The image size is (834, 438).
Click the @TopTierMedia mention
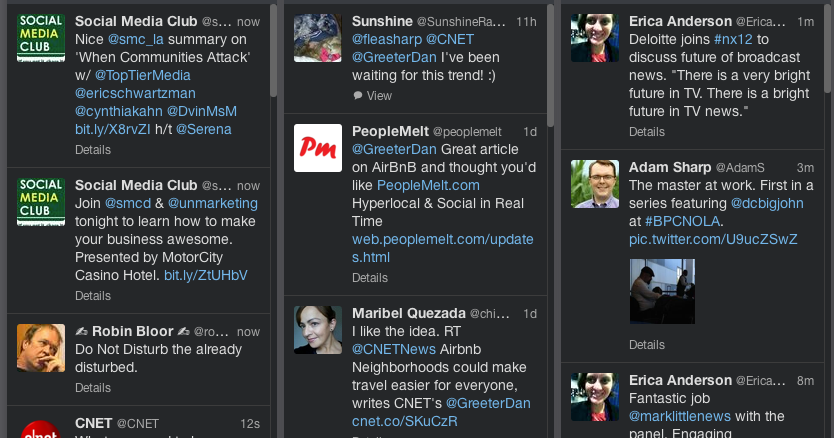coord(143,75)
